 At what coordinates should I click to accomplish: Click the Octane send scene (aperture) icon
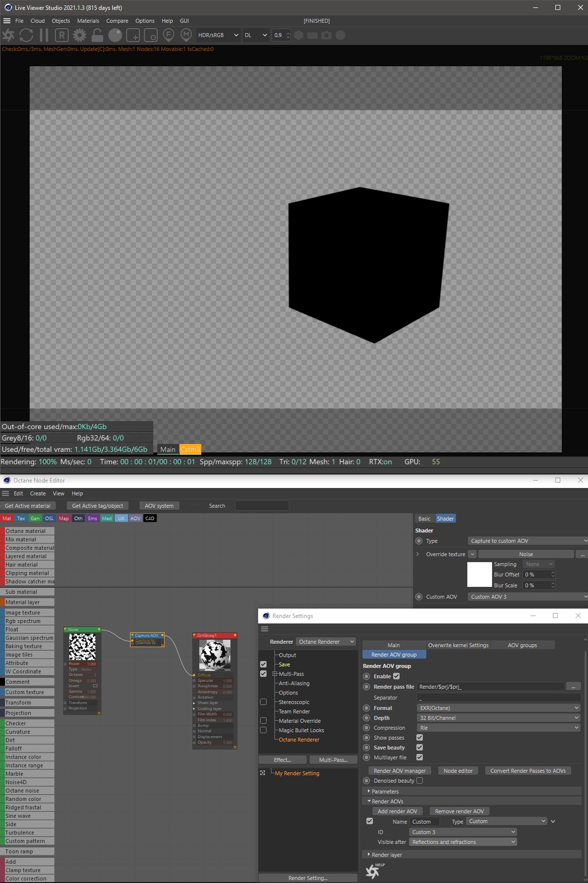[8, 35]
